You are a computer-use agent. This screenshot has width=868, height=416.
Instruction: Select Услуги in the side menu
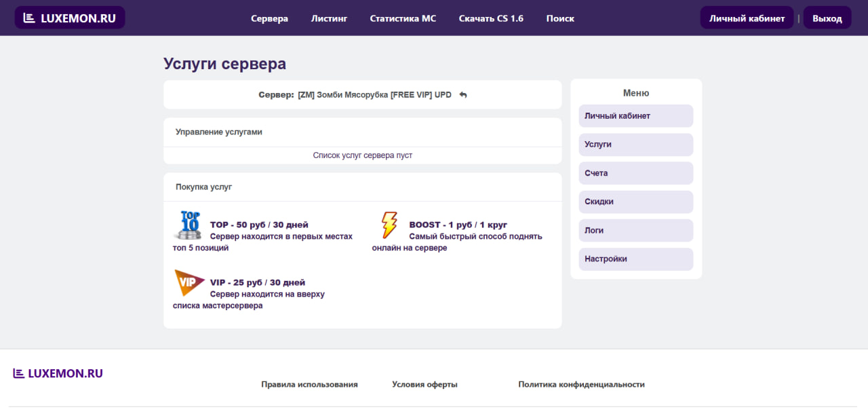[635, 145]
